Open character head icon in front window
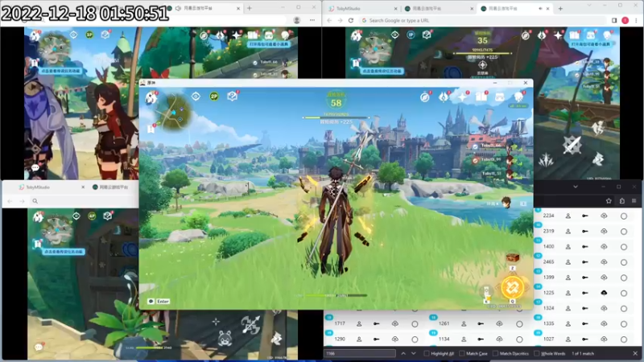The width and height of the screenshot is (644, 362). tap(518, 97)
